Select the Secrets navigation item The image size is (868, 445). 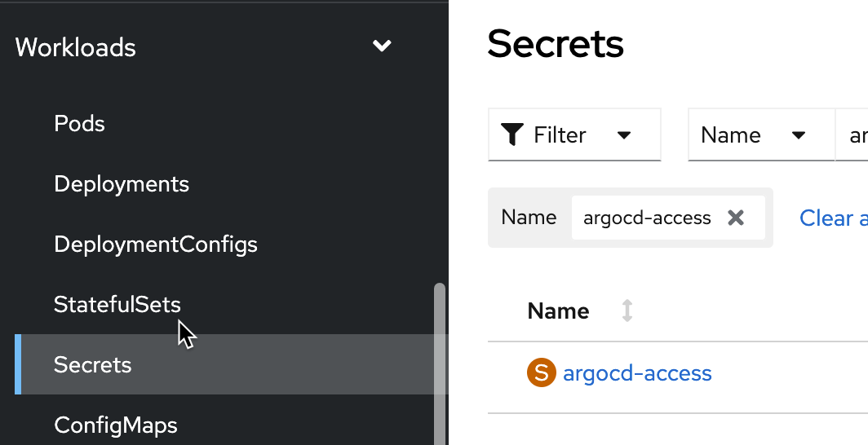tap(93, 365)
